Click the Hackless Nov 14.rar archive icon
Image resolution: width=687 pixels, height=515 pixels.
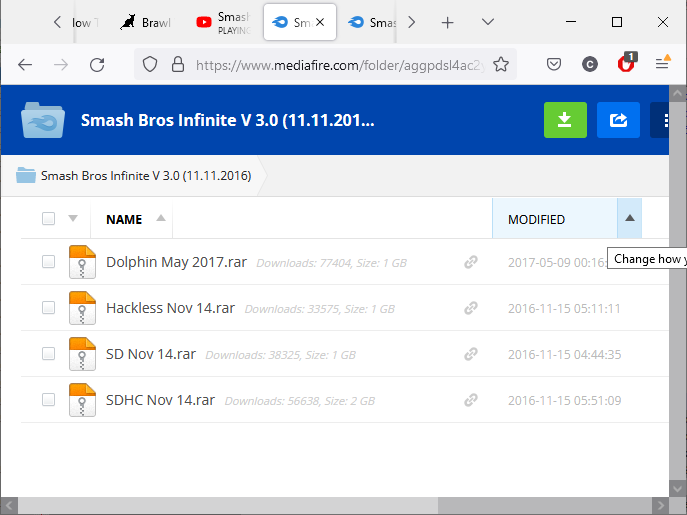point(82,308)
